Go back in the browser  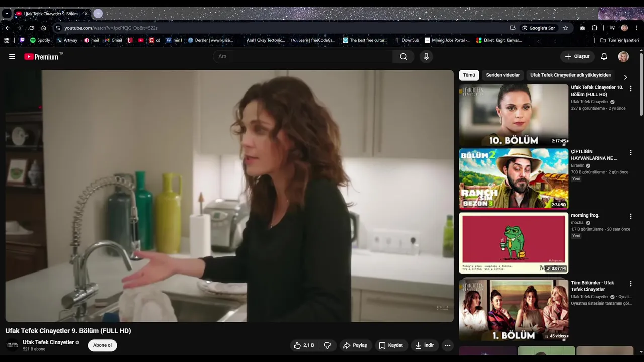(7, 28)
